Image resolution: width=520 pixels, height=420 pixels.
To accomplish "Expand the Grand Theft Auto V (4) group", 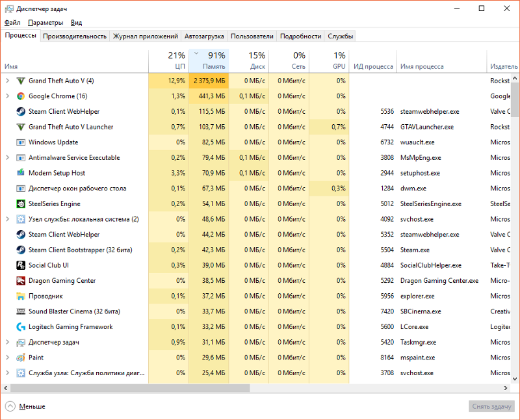I will pyautogui.click(x=7, y=81).
